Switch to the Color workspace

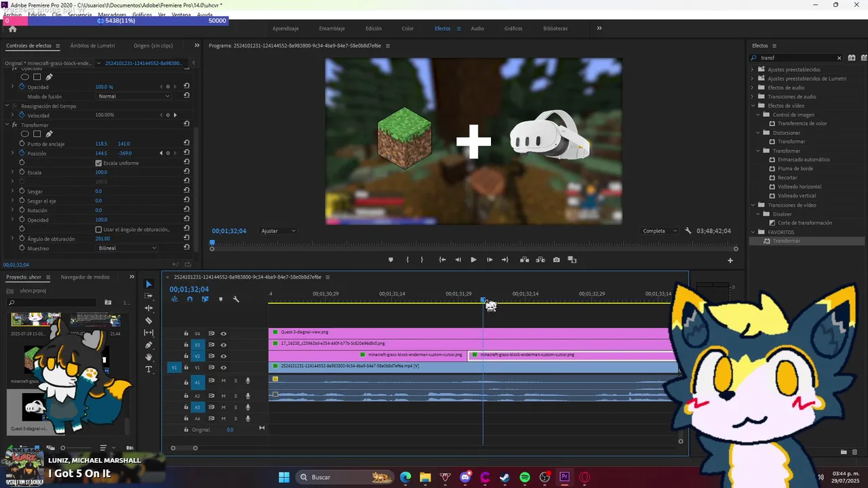[408, 28]
